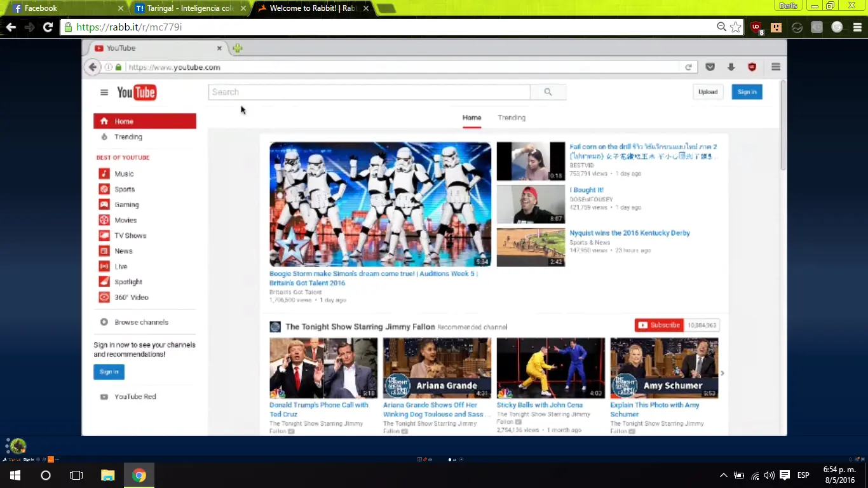868x488 pixels.
Task: Open the Sticky Balls with John Cena thumbnail
Action: point(551,368)
